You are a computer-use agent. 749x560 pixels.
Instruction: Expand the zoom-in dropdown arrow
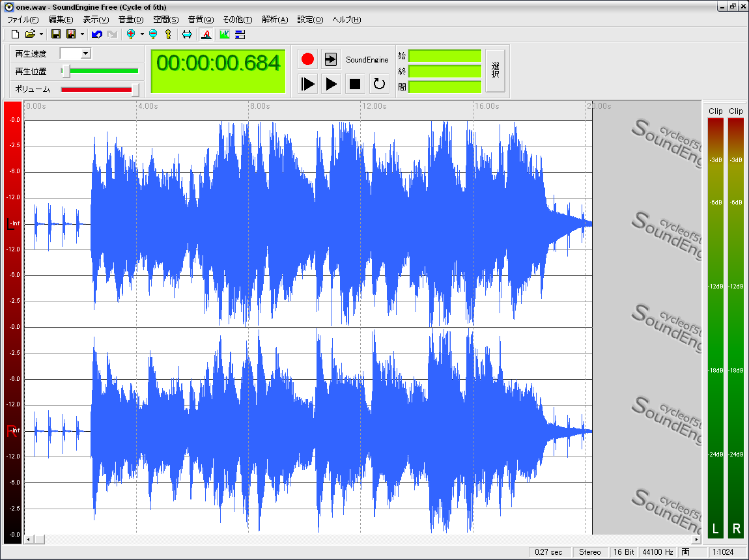(x=142, y=34)
